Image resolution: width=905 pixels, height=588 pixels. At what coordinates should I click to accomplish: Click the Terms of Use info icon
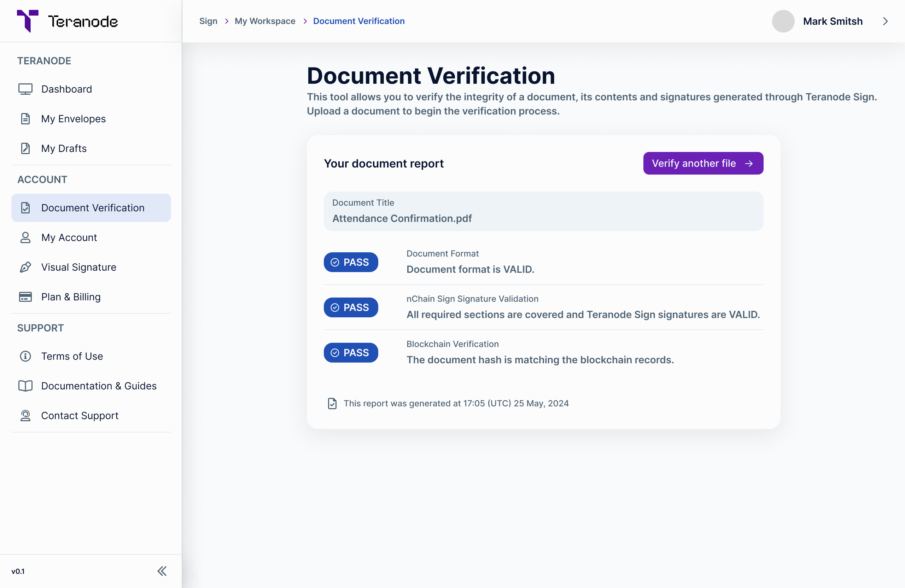pyautogui.click(x=25, y=356)
